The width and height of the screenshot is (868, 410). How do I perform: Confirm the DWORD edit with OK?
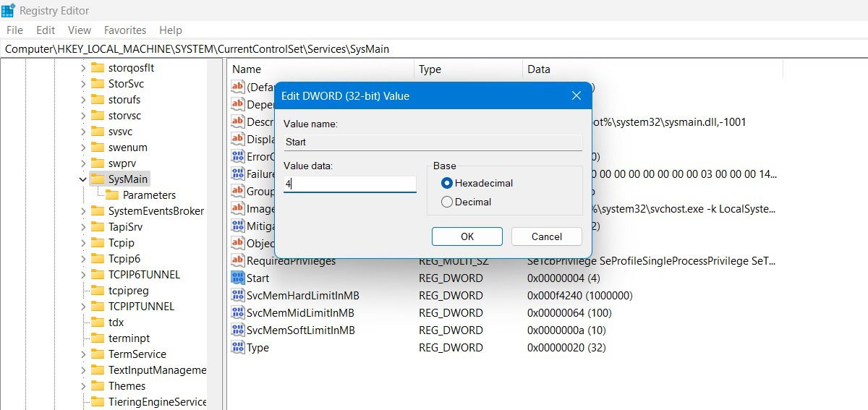pos(467,236)
